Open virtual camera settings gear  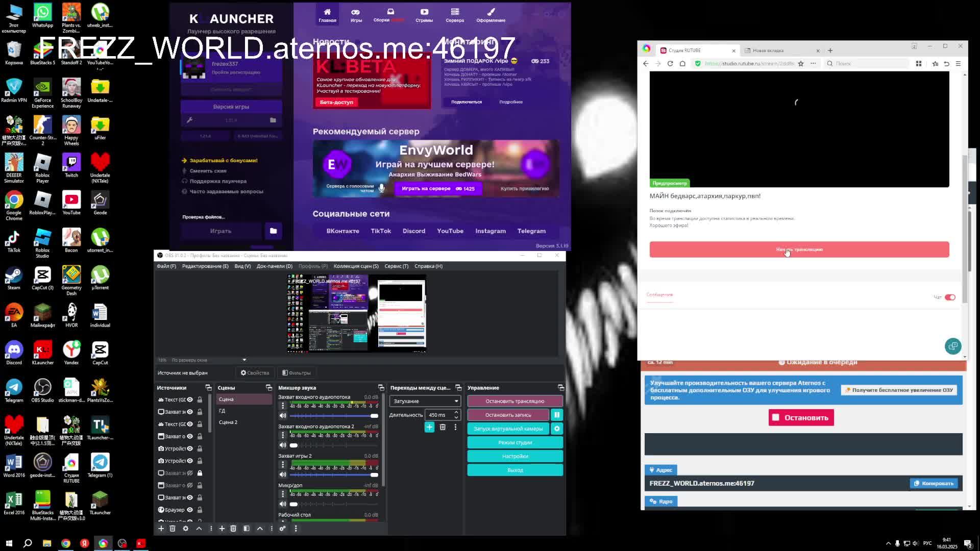[x=557, y=429]
